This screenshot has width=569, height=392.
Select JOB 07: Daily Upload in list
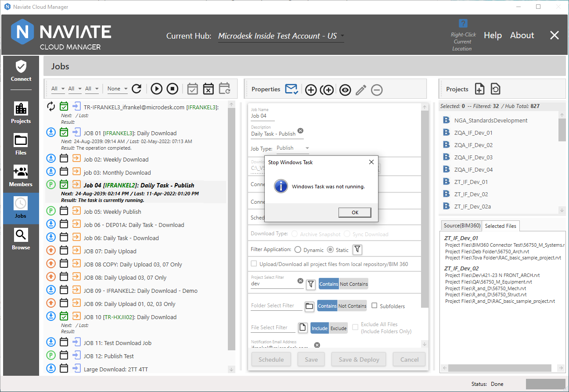pyautogui.click(x=110, y=252)
